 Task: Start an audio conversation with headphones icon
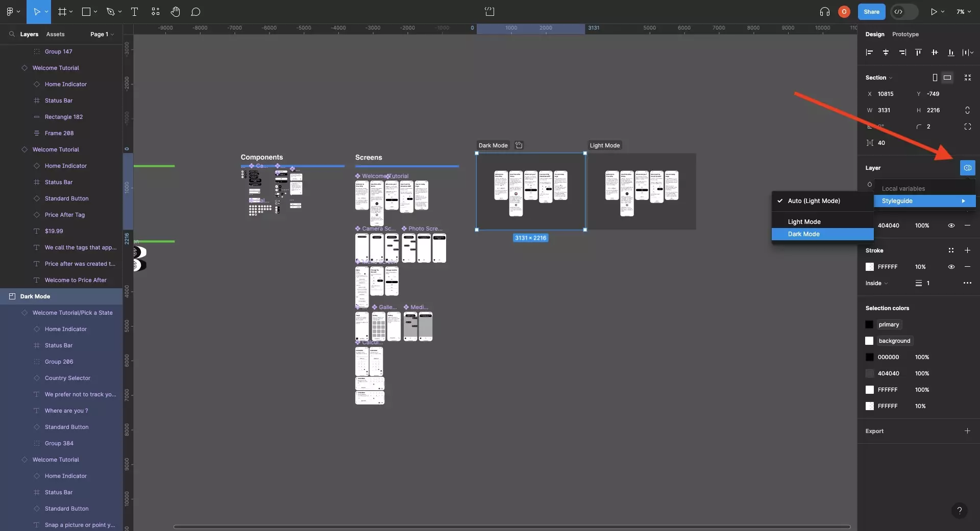tap(824, 12)
